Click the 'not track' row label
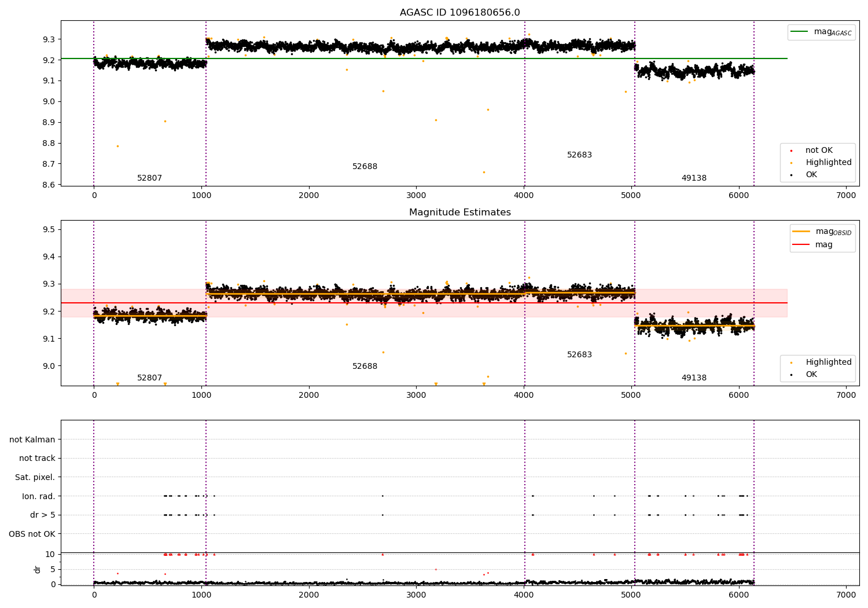This screenshot has height=608, width=868. pos(37,459)
